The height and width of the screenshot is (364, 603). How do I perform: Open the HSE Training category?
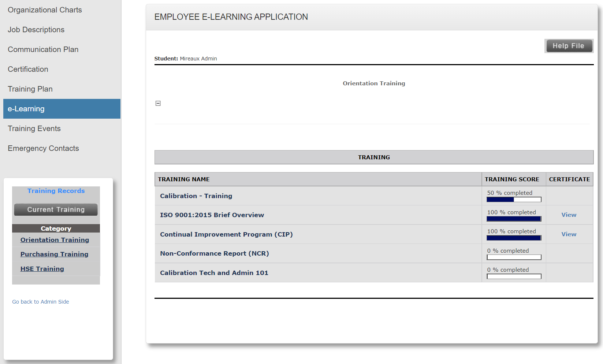(42, 268)
